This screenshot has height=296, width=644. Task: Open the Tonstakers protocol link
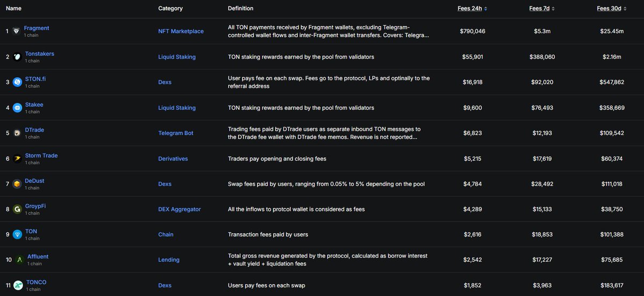pyautogui.click(x=40, y=54)
